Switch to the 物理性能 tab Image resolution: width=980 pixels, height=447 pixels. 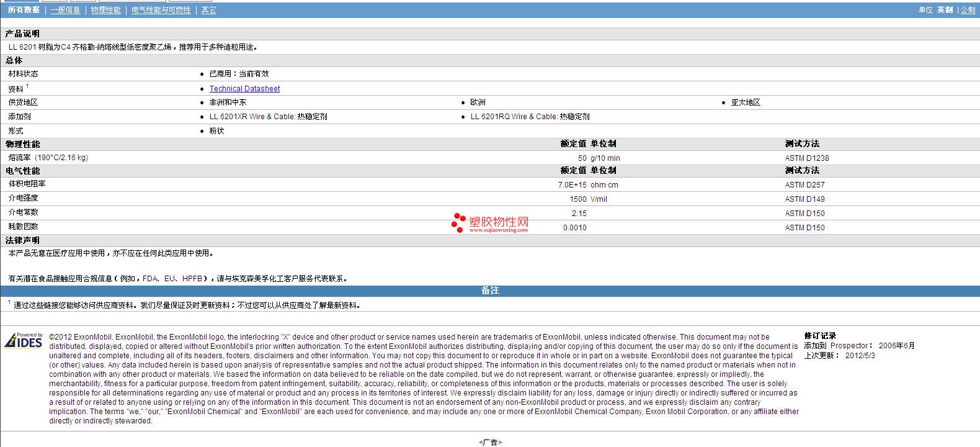pos(105,10)
